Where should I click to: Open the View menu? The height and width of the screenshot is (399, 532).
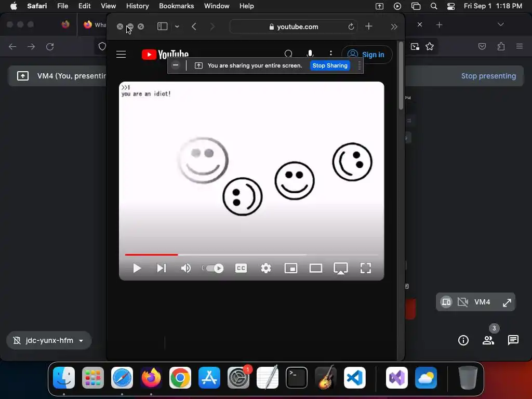108,6
